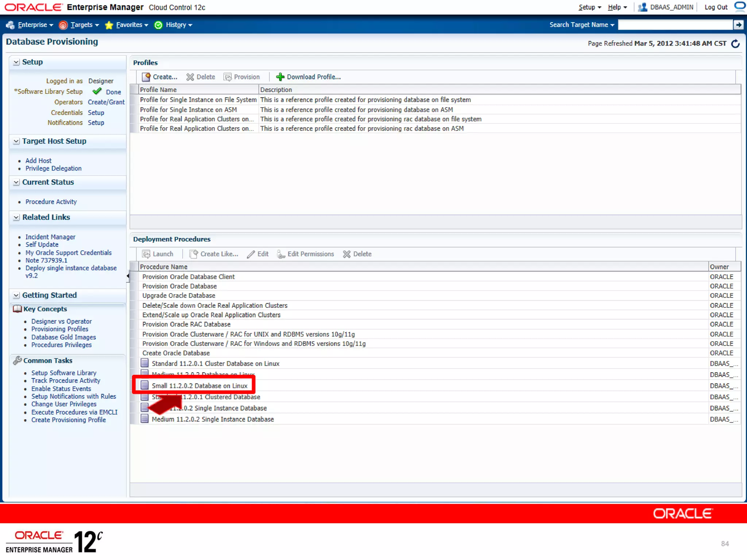The height and width of the screenshot is (560, 747).
Task: Collapse the Getting Started section
Action: [x=16, y=295]
